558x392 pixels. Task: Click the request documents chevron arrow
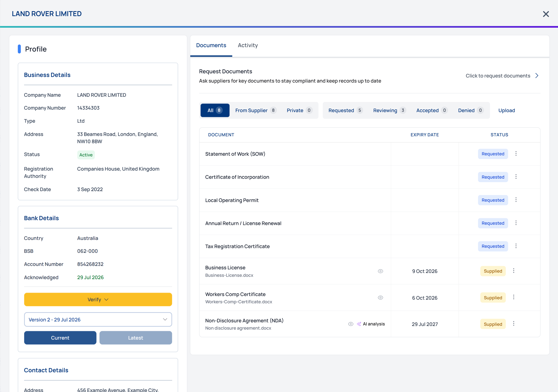(537, 76)
